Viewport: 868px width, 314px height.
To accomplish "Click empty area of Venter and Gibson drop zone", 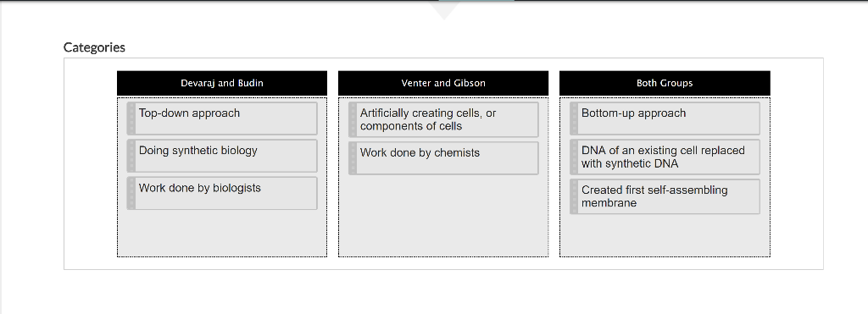I will 443,216.
